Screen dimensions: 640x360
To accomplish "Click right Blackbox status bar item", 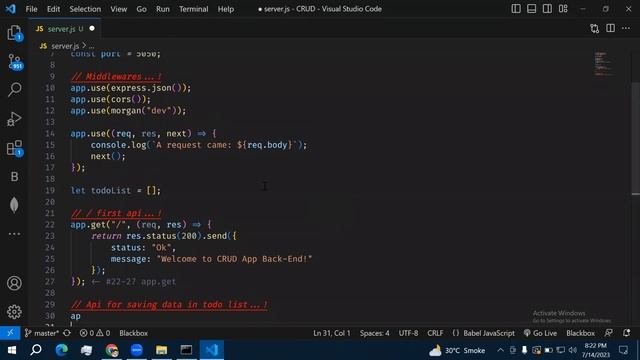I will coord(580,333).
